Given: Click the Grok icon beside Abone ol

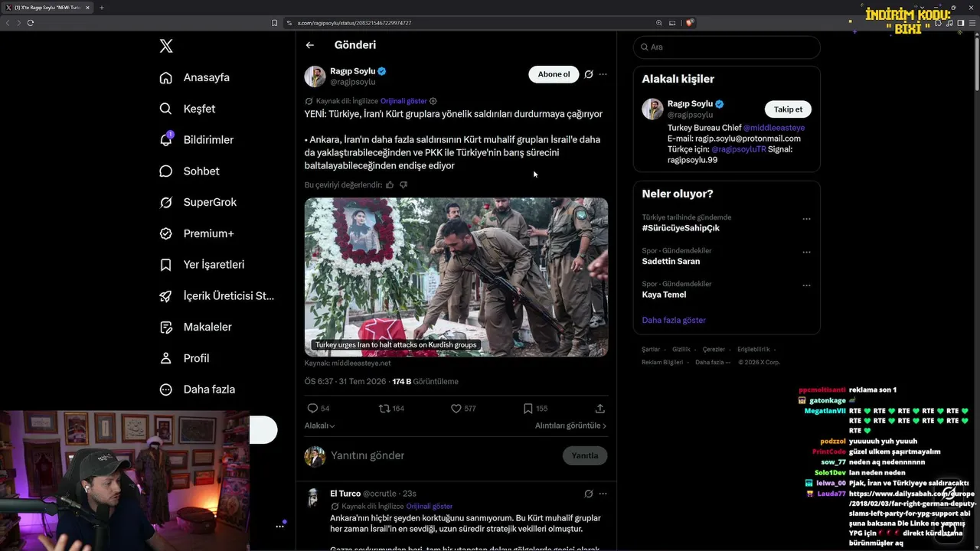Looking at the screenshot, I should click(588, 74).
